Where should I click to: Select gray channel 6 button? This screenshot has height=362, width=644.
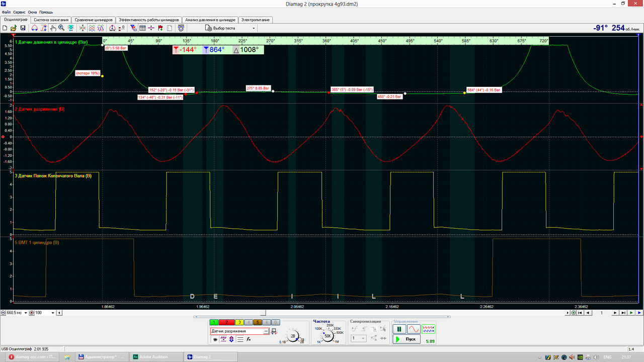[x=267, y=322]
